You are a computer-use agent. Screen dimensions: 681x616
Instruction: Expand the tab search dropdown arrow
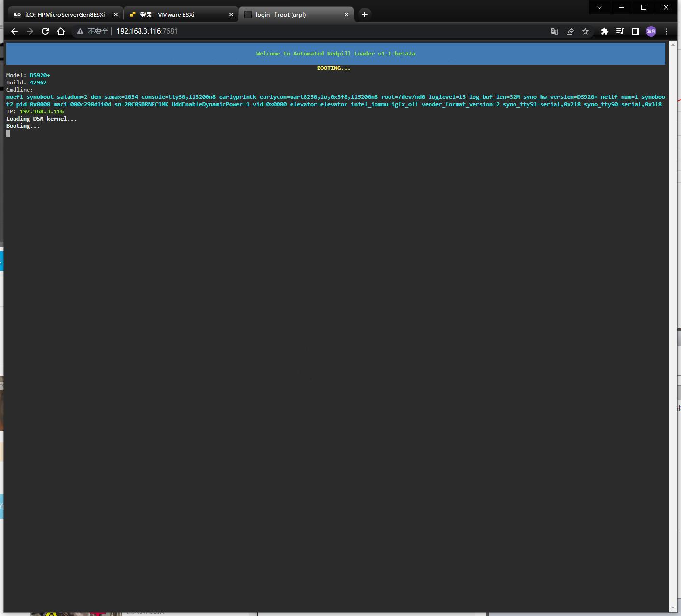(x=599, y=7)
